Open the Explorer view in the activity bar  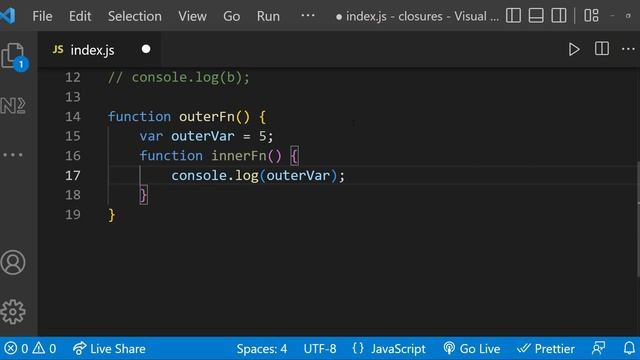tap(14, 56)
